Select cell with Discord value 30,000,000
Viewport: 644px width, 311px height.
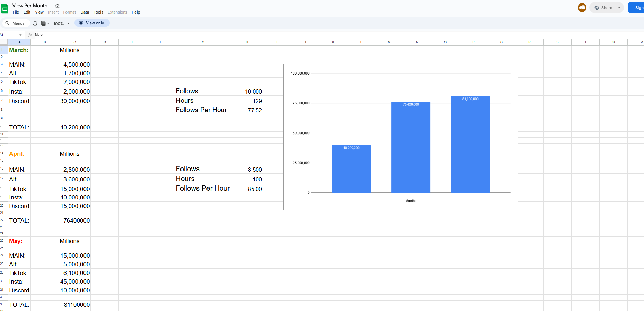click(75, 101)
